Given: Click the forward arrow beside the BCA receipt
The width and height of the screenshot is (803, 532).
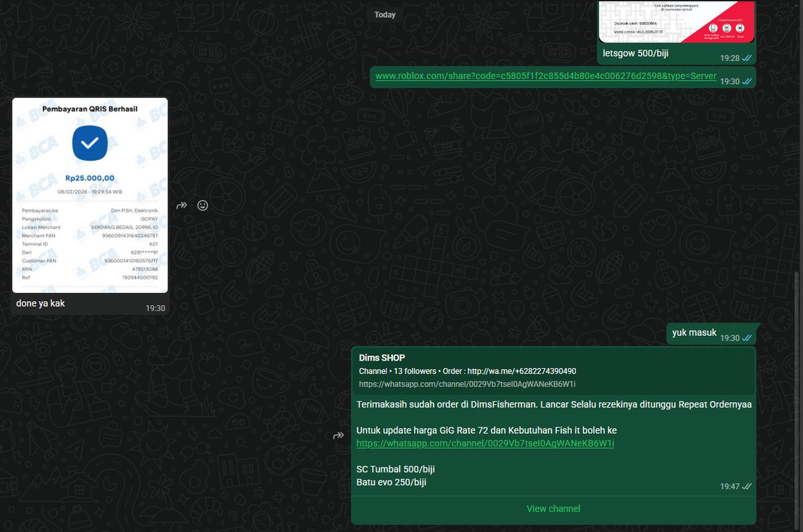Looking at the screenshot, I should 181,205.
